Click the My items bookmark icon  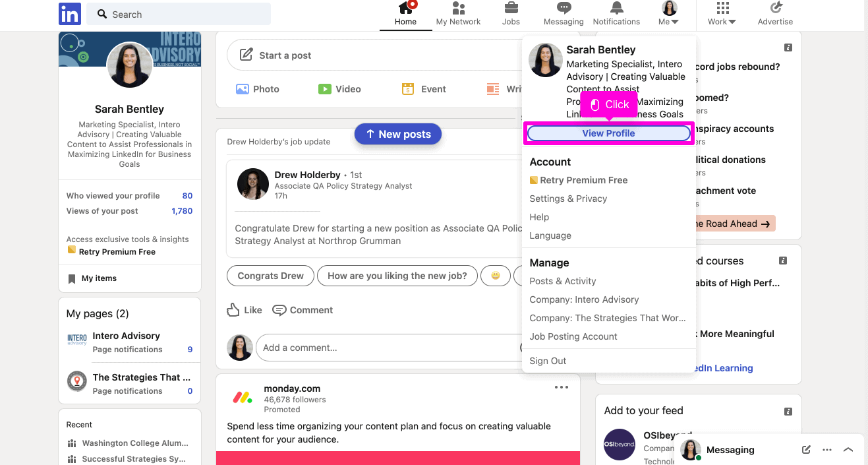(72, 279)
